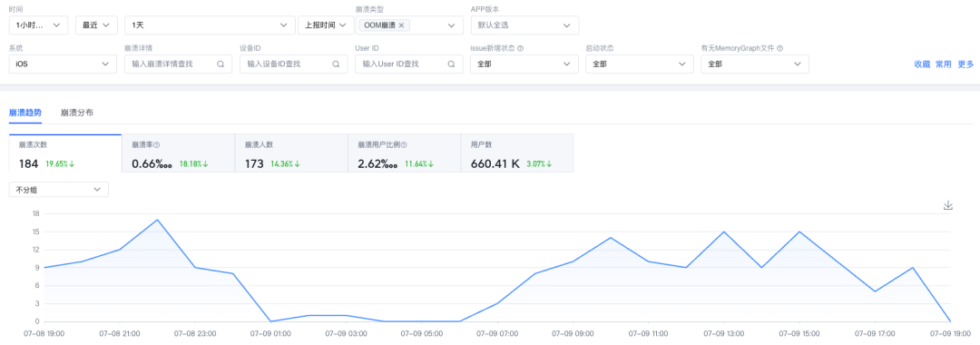Image resolution: width=980 pixels, height=345 pixels.
Task: Download the crash trend chart data
Action: pyautogui.click(x=947, y=205)
